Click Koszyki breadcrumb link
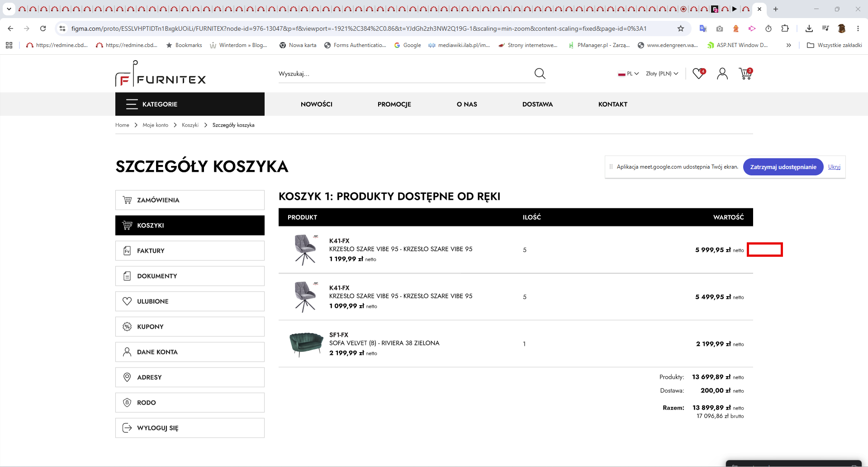 click(x=190, y=125)
